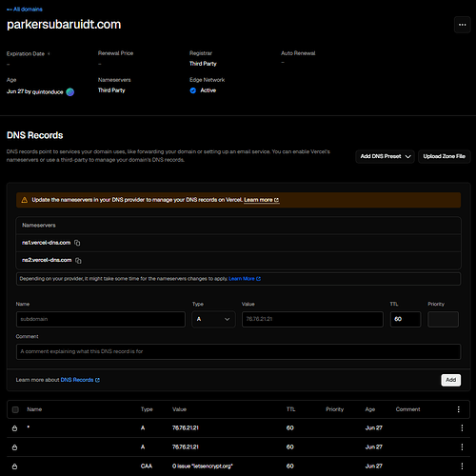Image resolution: width=476 pixels, height=476 pixels.
Task: Click info icon beside Expiration Date
Action: point(49,53)
